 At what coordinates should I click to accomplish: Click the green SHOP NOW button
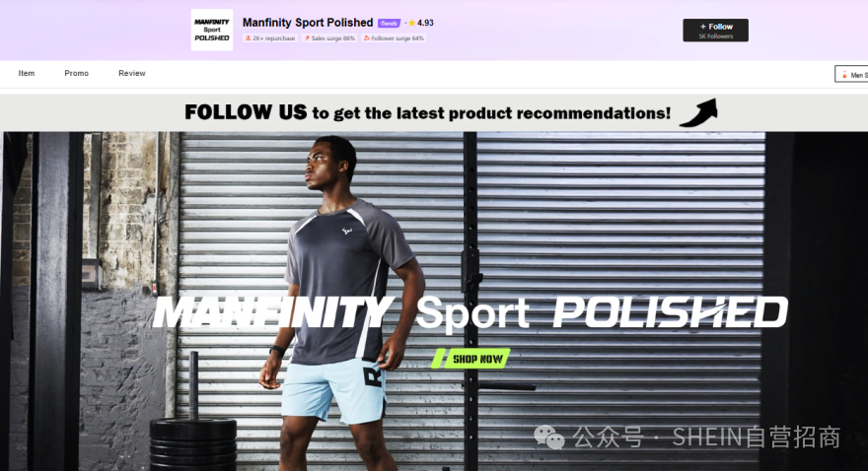pyautogui.click(x=471, y=359)
